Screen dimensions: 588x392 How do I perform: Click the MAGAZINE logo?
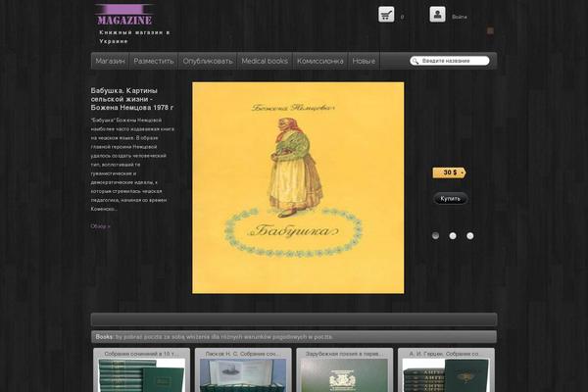[124, 15]
